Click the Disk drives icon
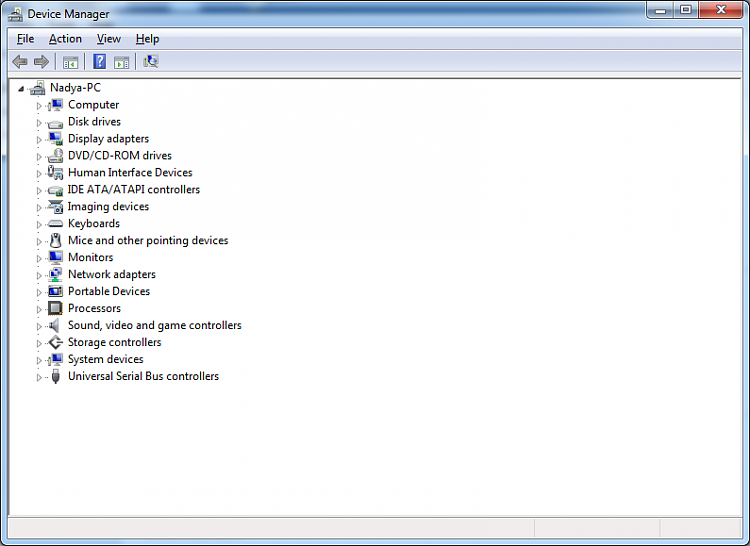The image size is (750, 546). pyautogui.click(x=55, y=123)
